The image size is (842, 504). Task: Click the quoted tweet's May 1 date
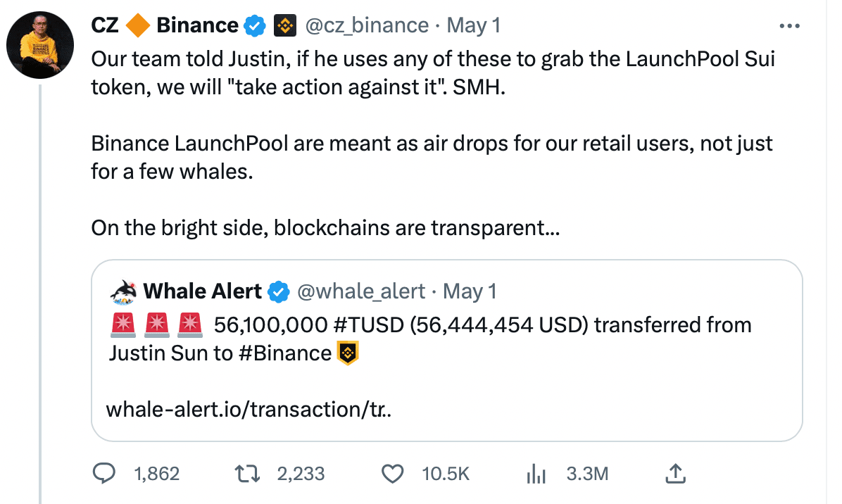pyautogui.click(x=471, y=291)
